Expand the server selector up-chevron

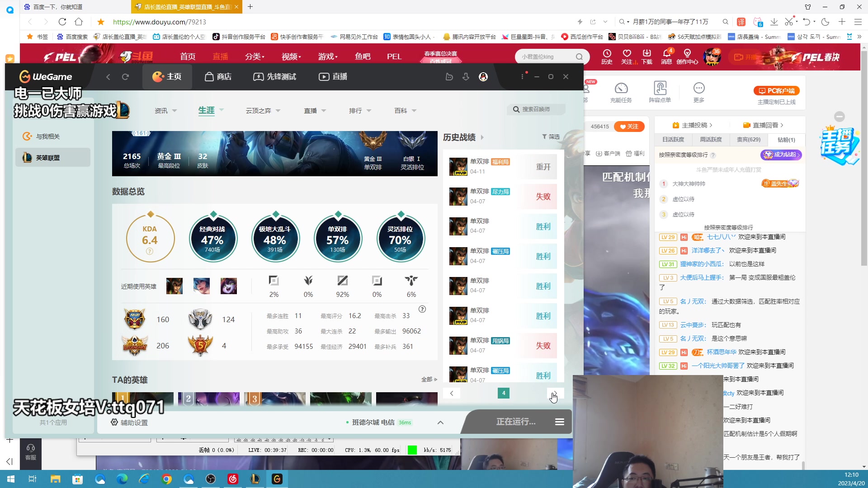(440, 422)
